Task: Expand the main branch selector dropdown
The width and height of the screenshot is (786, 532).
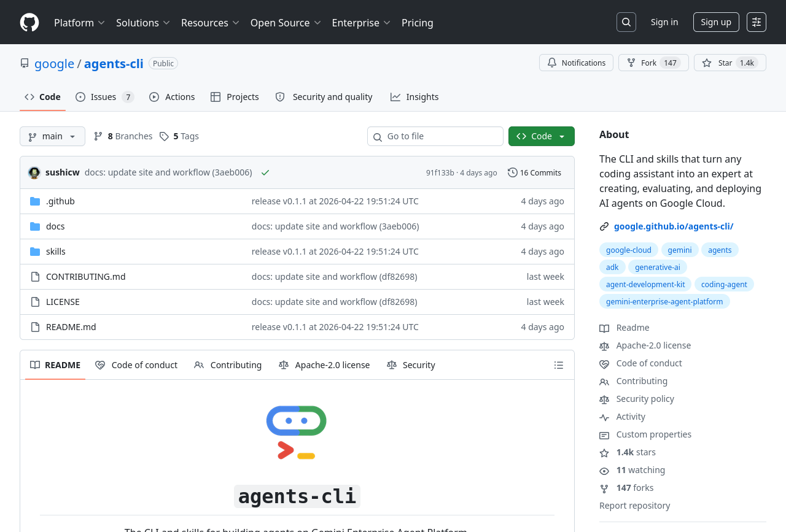Action: tap(52, 136)
